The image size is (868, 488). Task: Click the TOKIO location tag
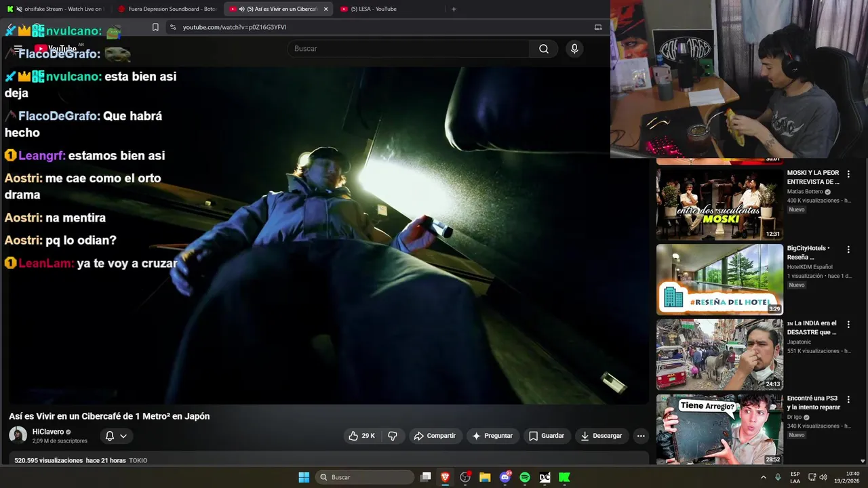tap(138, 460)
